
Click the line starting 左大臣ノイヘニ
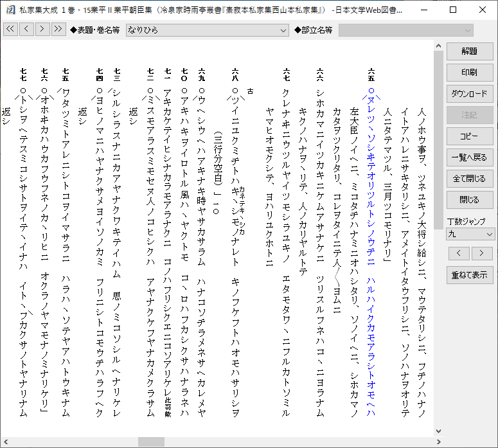354,262
